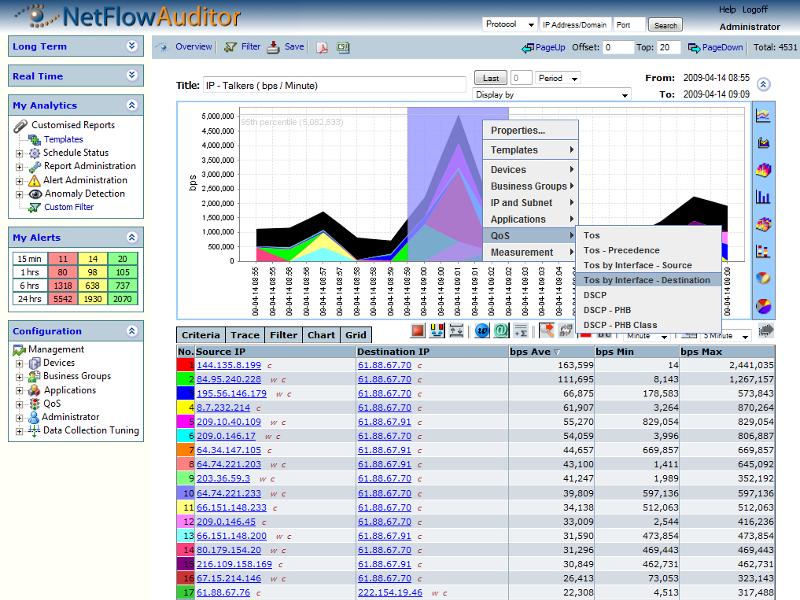Collapse the date range header arrow

click(763, 84)
